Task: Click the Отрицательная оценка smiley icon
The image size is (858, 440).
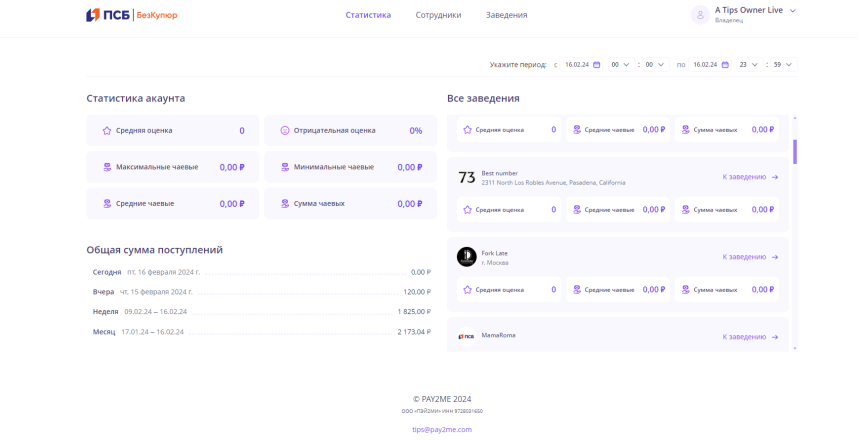Action: [x=285, y=131]
